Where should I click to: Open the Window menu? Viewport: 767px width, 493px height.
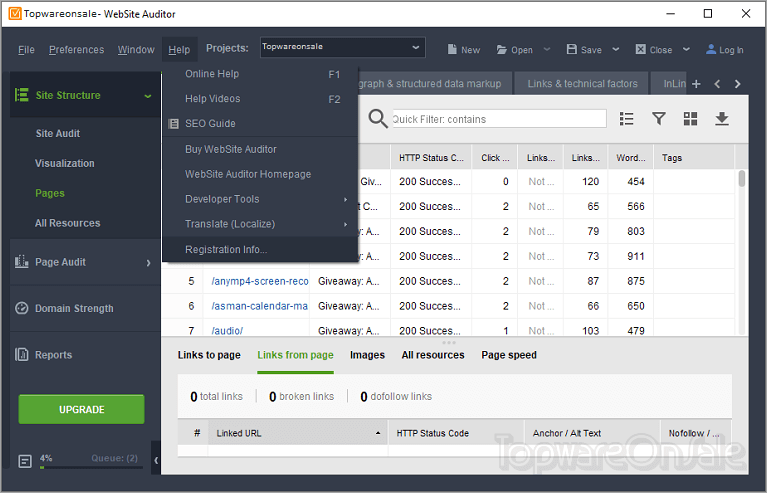click(136, 50)
